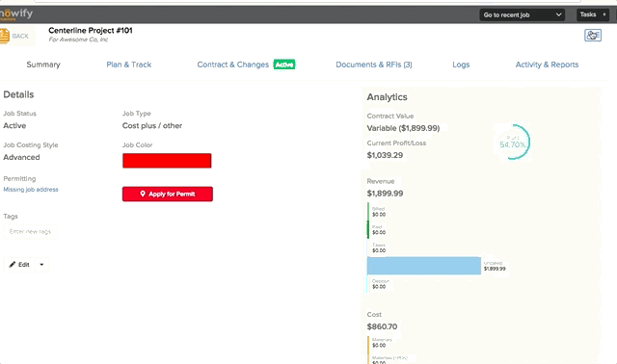Viewport: 617px width, 364px height.
Task: Open the Contract & Changes tab
Action: [233, 65]
